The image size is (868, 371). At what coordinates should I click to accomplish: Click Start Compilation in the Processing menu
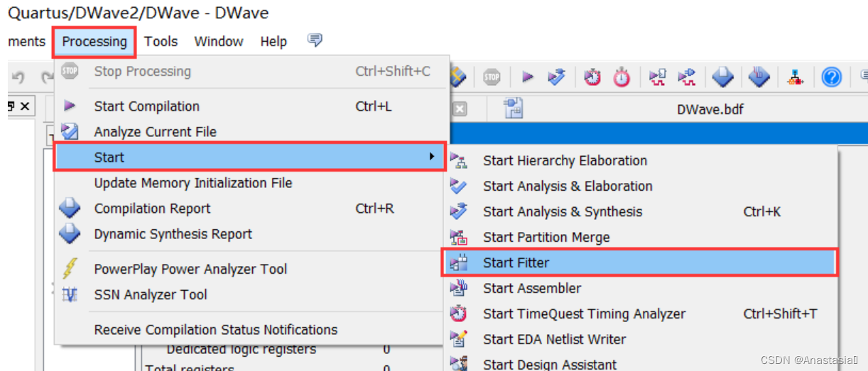(147, 106)
